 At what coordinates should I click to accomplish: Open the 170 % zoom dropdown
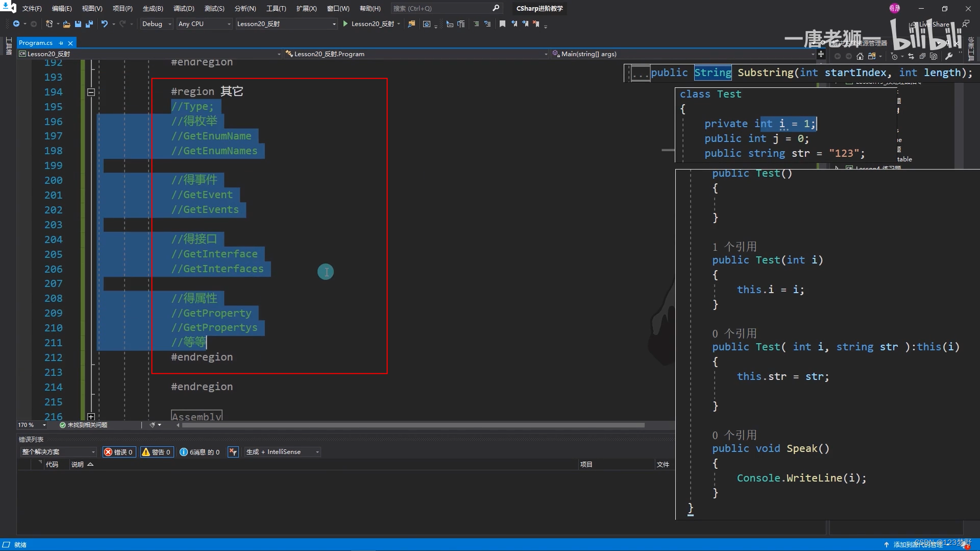pos(32,425)
